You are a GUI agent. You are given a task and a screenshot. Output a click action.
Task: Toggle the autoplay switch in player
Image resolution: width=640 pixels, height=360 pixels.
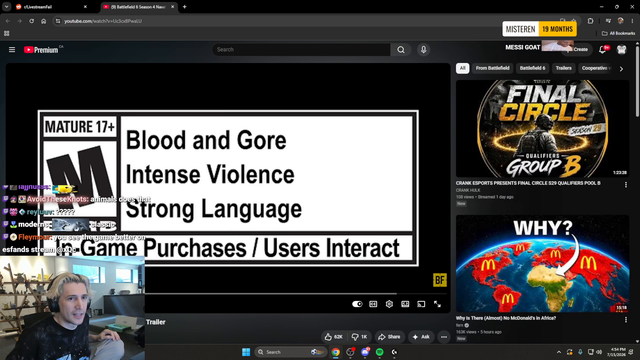[357, 304]
